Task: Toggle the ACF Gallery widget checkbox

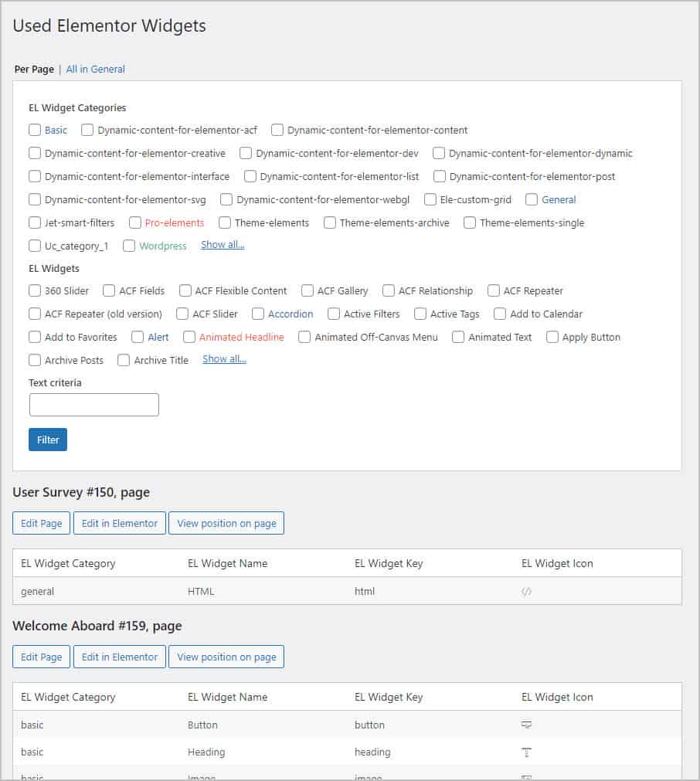Action: 308,291
